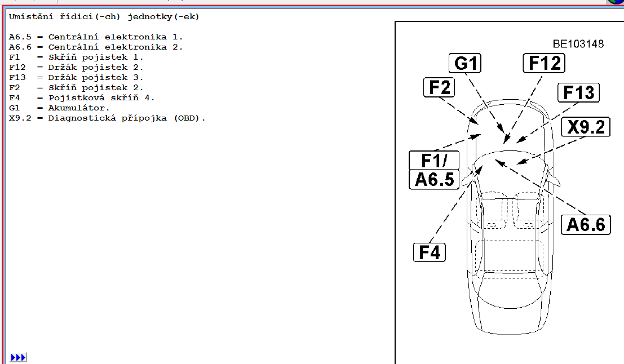Click the heading 'Umístění řídicí(-ch) jednotky(-ek)'

(104, 17)
